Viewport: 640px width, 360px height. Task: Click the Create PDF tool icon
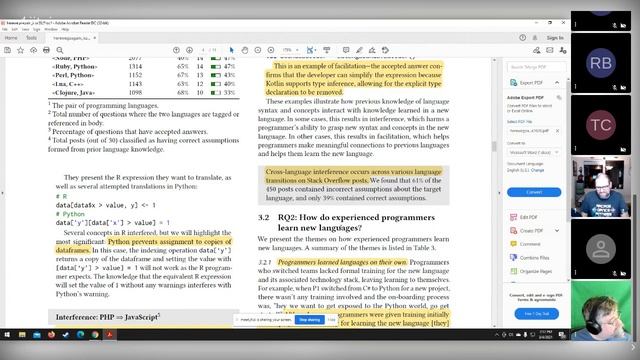click(513, 231)
